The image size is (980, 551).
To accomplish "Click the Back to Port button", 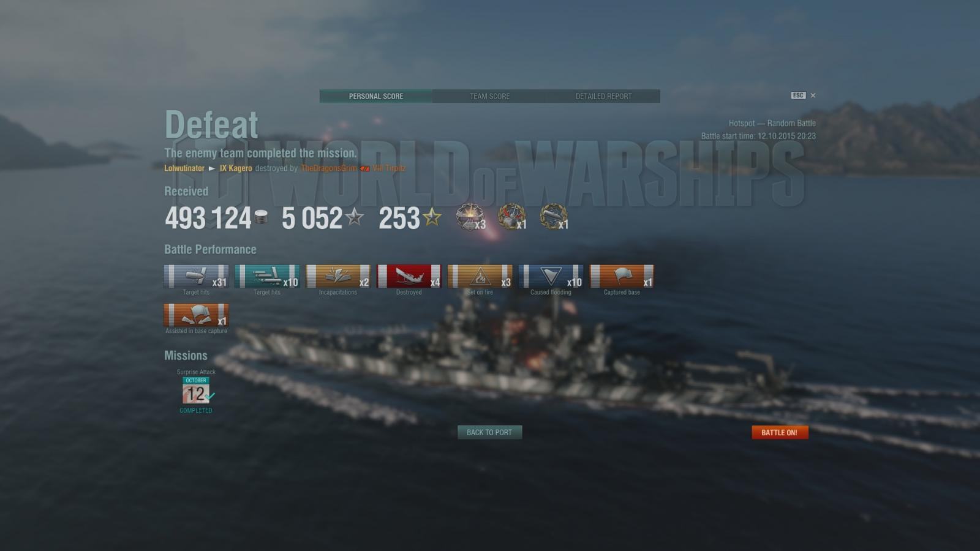I will (x=489, y=432).
